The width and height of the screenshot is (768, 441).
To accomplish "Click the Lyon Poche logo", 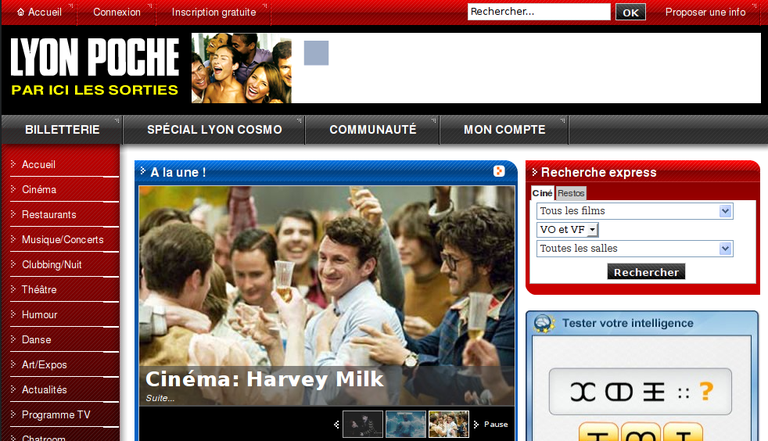I will tap(95, 67).
